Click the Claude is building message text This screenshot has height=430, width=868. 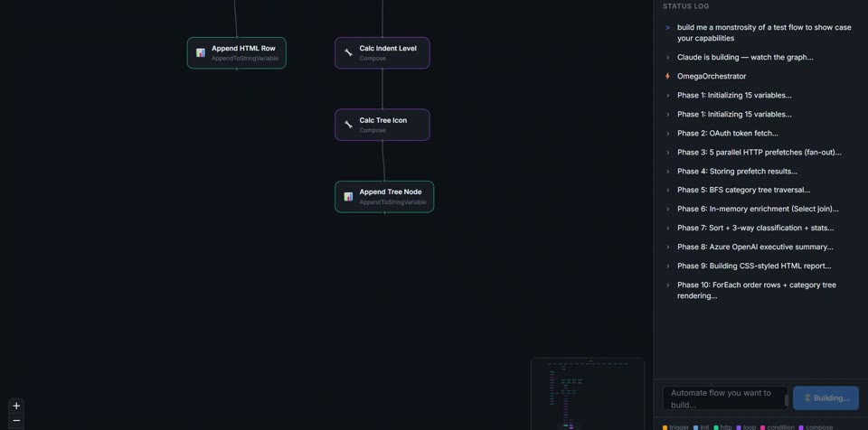pos(745,58)
